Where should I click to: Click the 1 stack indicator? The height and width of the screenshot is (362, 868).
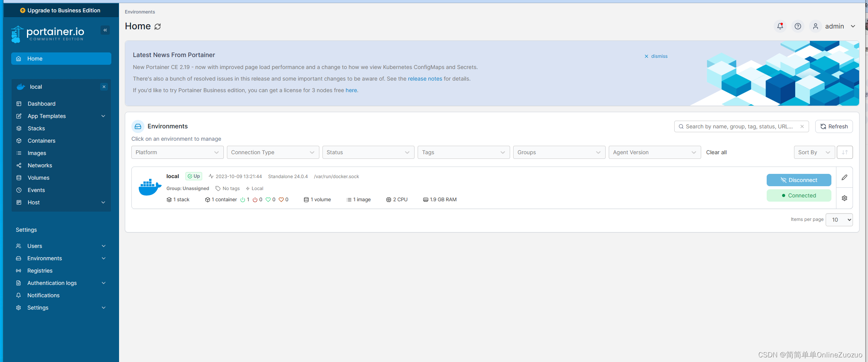[178, 200]
